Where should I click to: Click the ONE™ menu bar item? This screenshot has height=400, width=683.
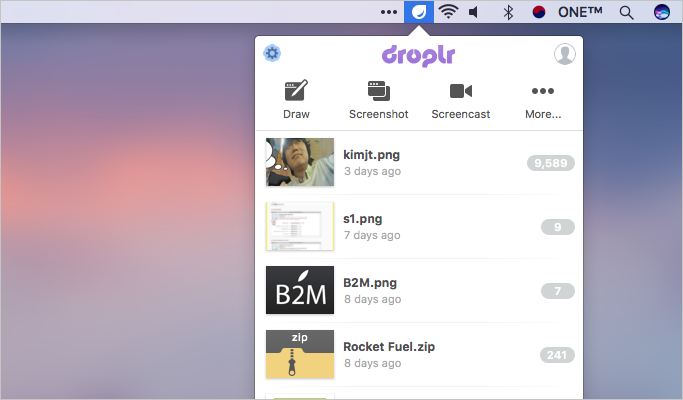point(580,12)
